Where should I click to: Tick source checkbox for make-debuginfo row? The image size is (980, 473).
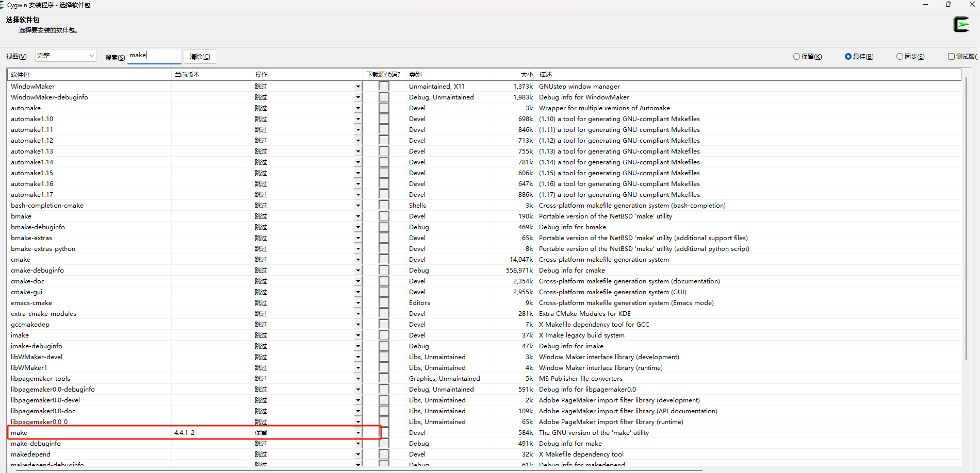click(x=384, y=443)
